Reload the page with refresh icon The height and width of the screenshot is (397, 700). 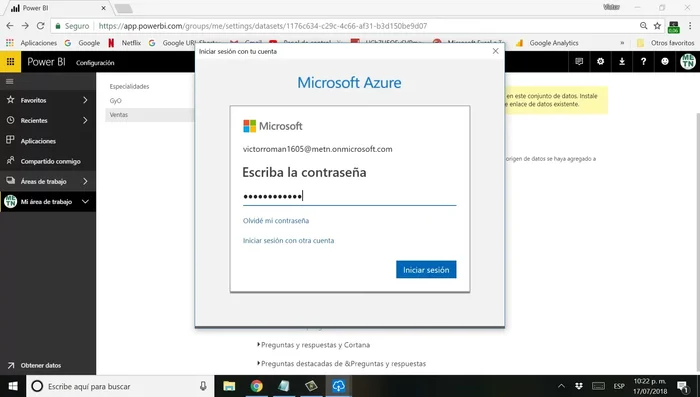pyautogui.click(x=41, y=26)
